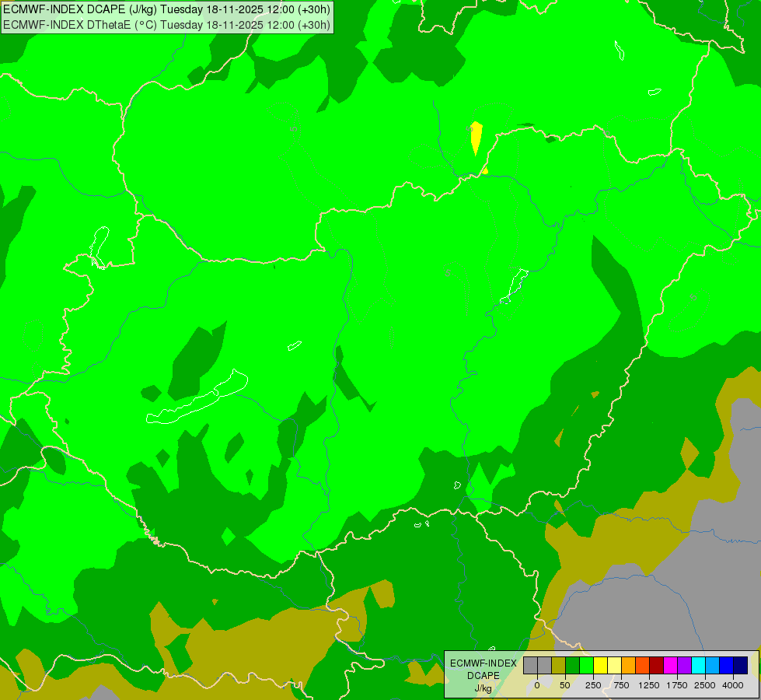Click the light blue legend swatch

pos(712,665)
